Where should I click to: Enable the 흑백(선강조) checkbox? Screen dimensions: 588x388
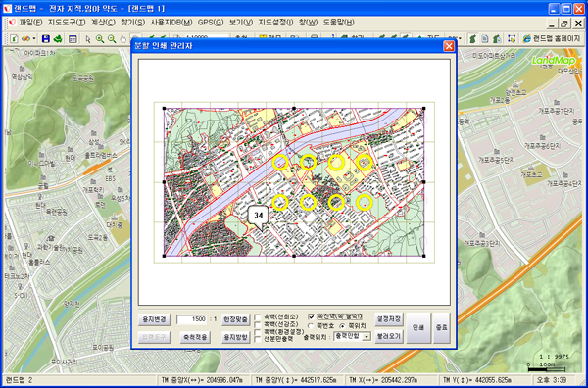pyautogui.click(x=257, y=324)
